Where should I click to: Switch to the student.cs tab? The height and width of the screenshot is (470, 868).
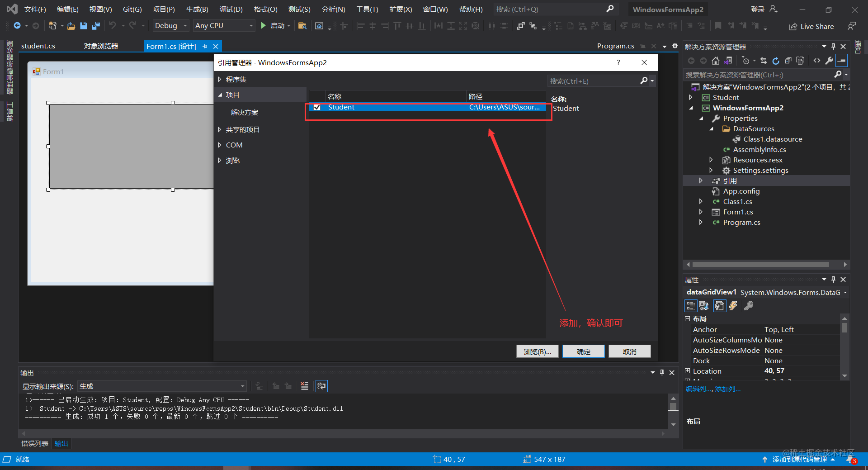pyautogui.click(x=38, y=46)
